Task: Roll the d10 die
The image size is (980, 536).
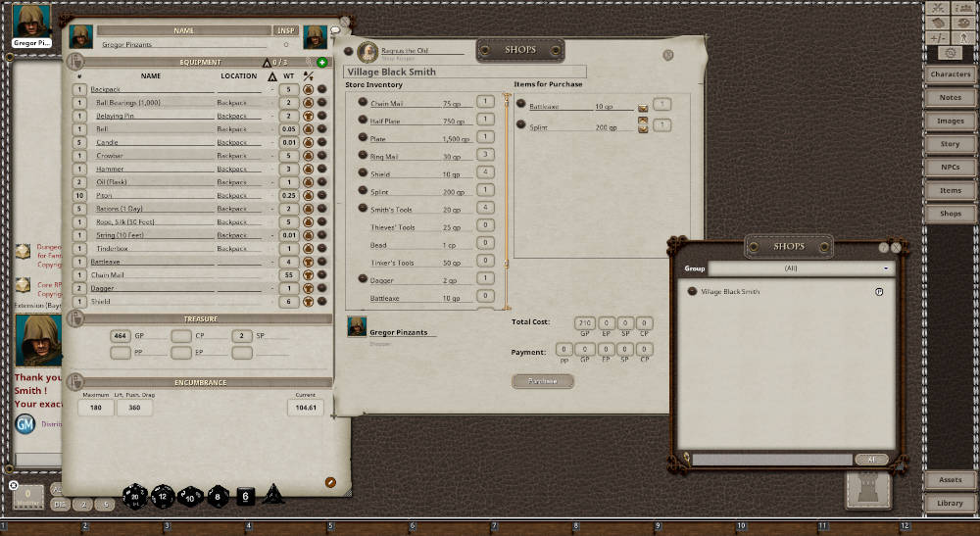Action: (x=190, y=497)
